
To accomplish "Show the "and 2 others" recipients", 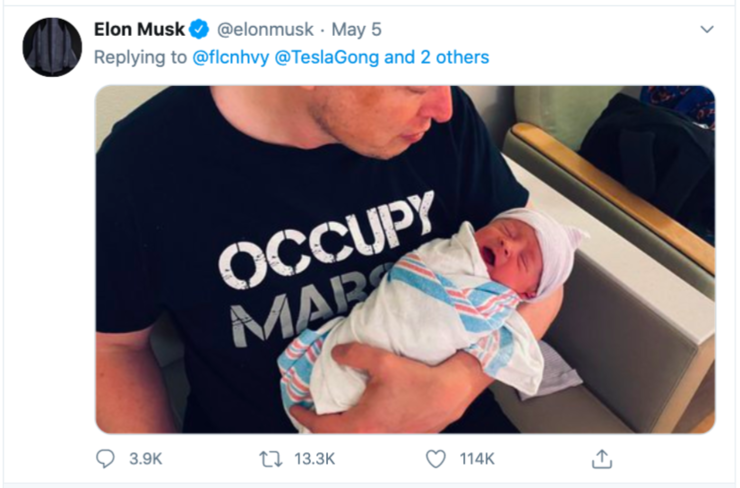I will (x=437, y=57).
